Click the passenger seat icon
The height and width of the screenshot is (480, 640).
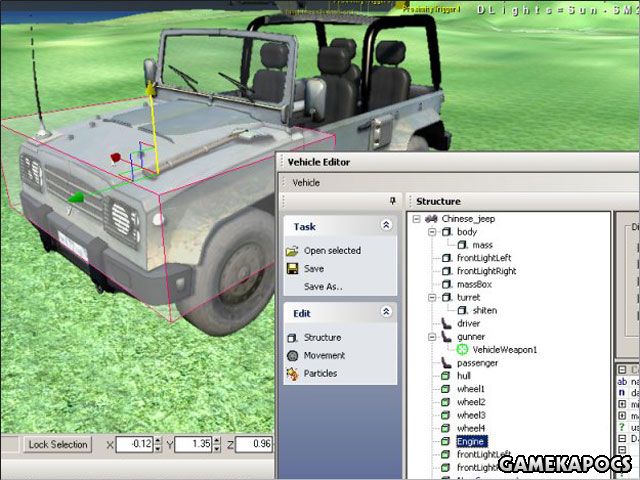(447, 363)
